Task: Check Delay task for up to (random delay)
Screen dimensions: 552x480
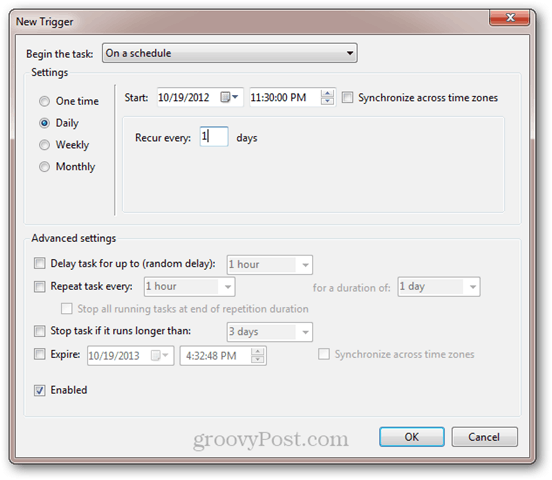Action: (39, 263)
